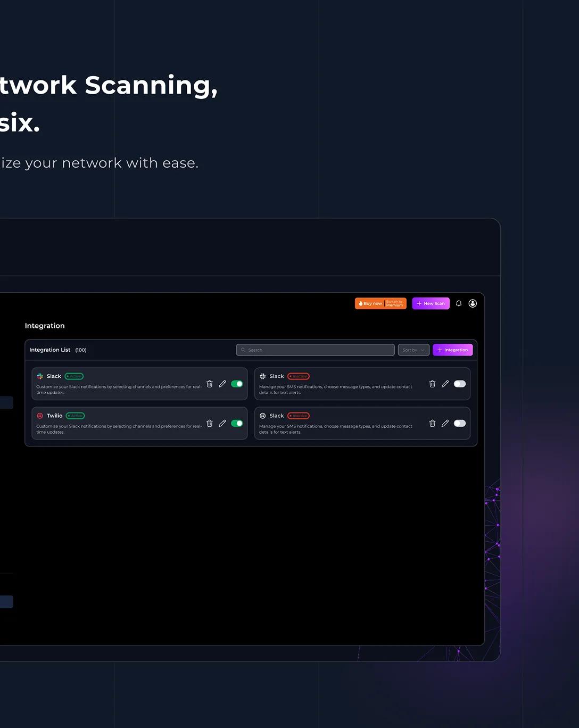The height and width of the screenshot is (728, 579).
Task: Add a new Integration
Action: (x=452, y=350)
